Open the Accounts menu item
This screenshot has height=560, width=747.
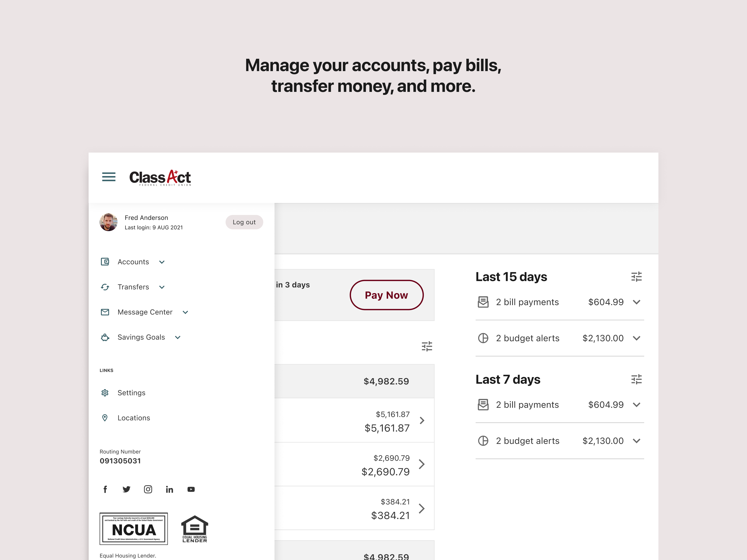click(x=133, y=262)
